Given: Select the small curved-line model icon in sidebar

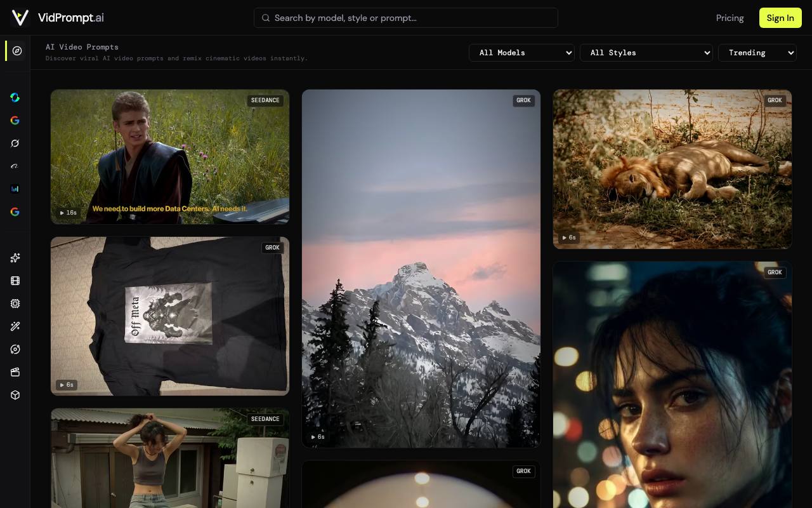Looking at the screenshot, I should tap(15, 166).
